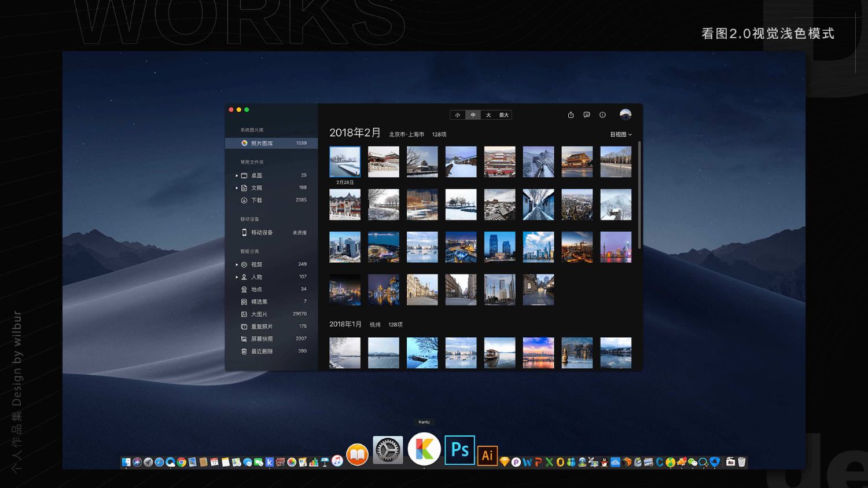The height and width of the screenshot is (488, 868).
Task: Set thumbnail size to 最大
Action: (504, 115)
